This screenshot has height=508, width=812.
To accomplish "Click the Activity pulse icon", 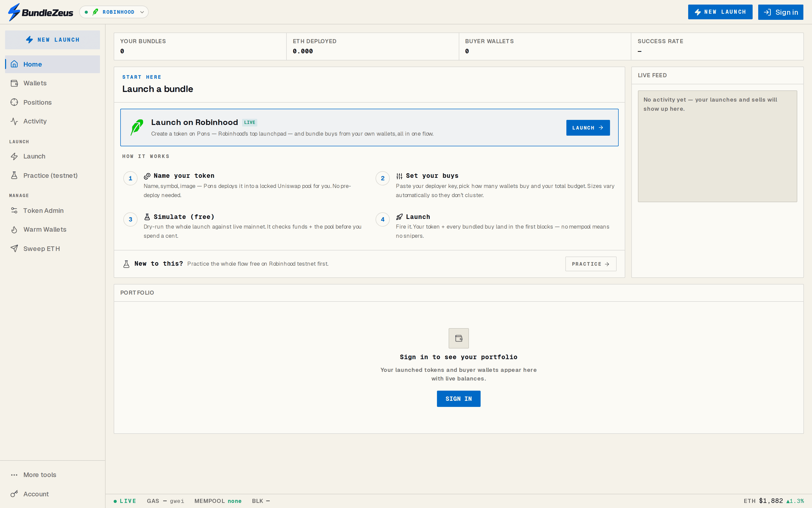I will coord(14,121).
